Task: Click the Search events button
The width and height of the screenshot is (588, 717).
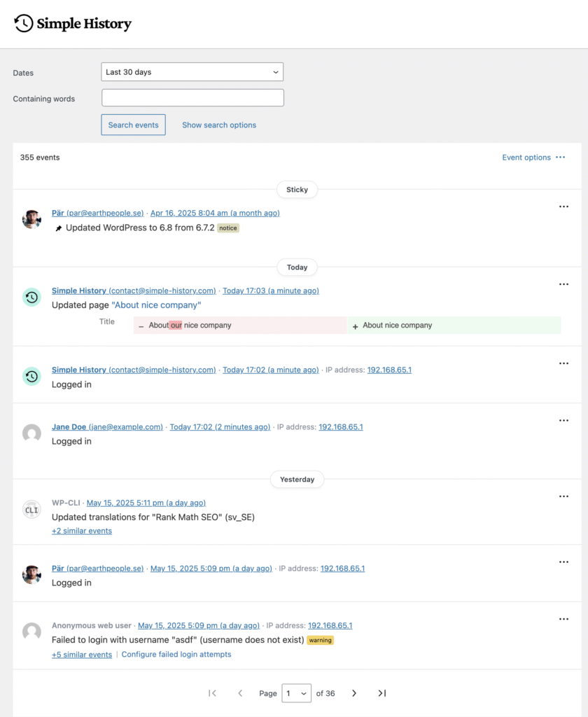Action: (133, 125)
